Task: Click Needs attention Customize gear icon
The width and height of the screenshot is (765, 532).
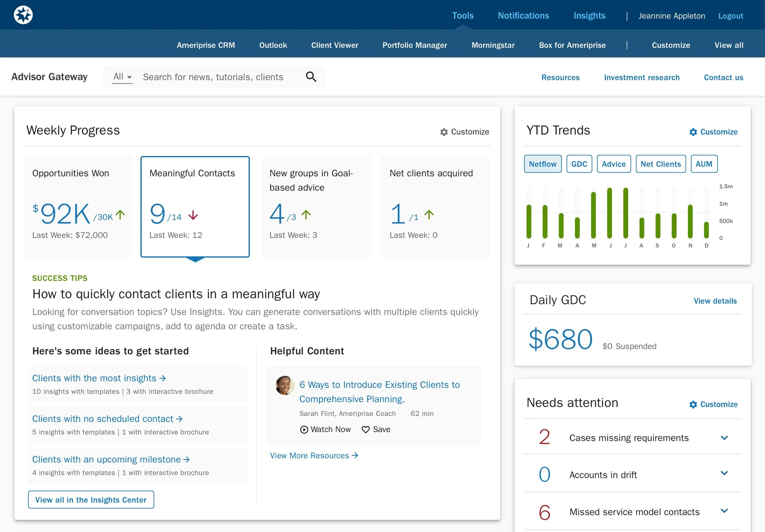Action: pyautogui.click(x=693, y=404)
